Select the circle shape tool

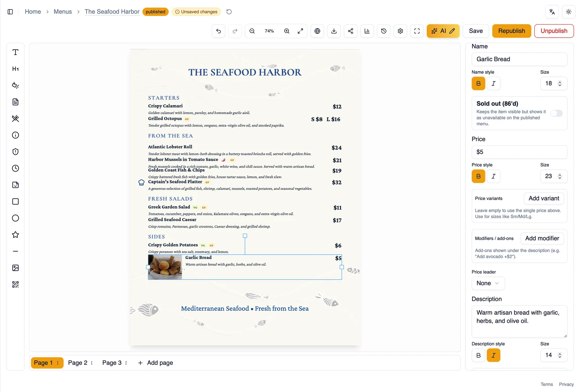click(x=15, y=218)
